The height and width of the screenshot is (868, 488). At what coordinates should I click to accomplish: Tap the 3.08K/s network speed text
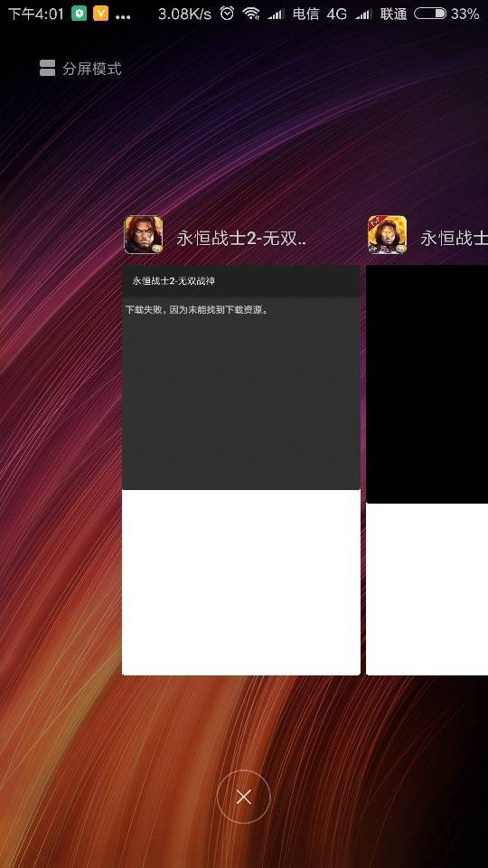184,14
